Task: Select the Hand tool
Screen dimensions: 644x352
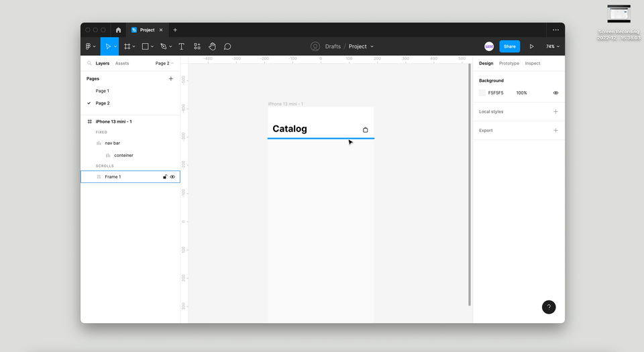Action: (213, 46)
